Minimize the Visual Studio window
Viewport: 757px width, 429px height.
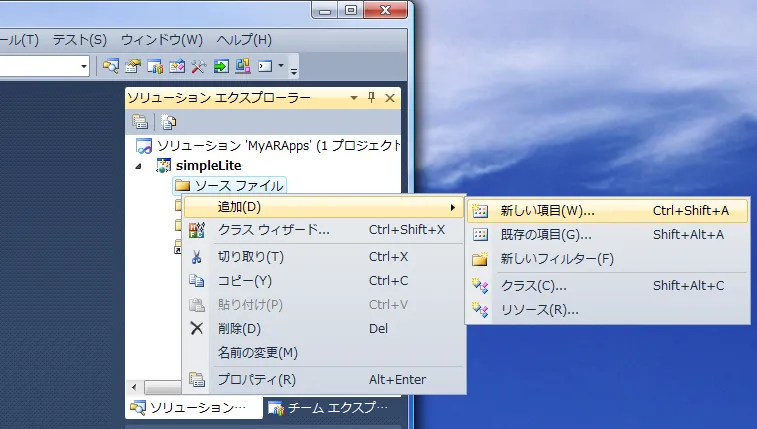(x=325, y=10)
